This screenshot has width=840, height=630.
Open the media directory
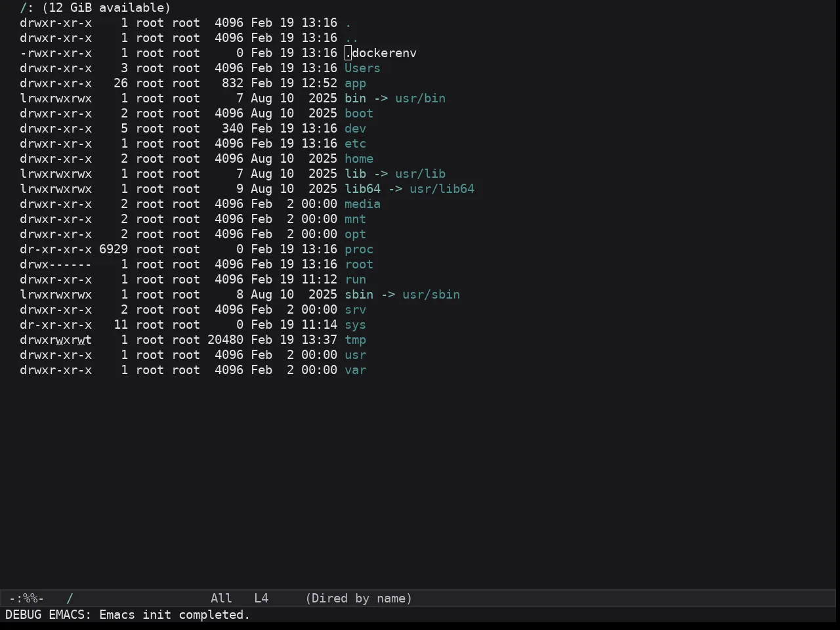[362, 204]
